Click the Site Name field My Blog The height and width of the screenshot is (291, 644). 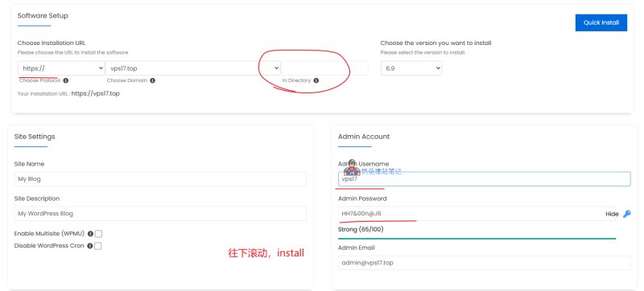pyautogui.click(x=160, y=179)
